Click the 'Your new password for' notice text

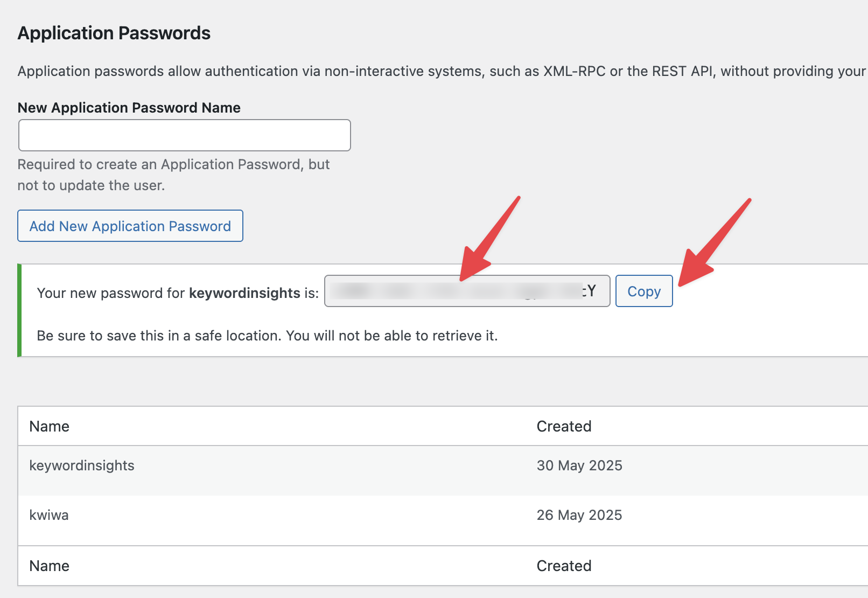click(111, 293)
